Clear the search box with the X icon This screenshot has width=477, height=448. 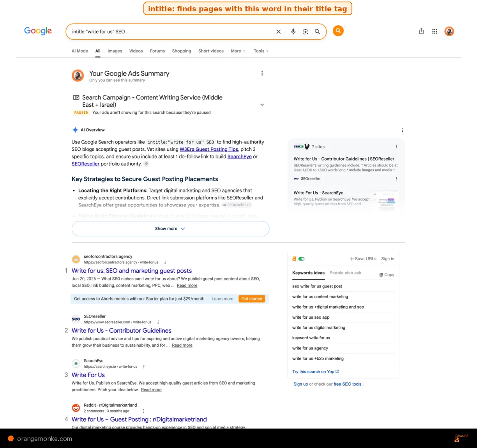(x=278, y=32)
